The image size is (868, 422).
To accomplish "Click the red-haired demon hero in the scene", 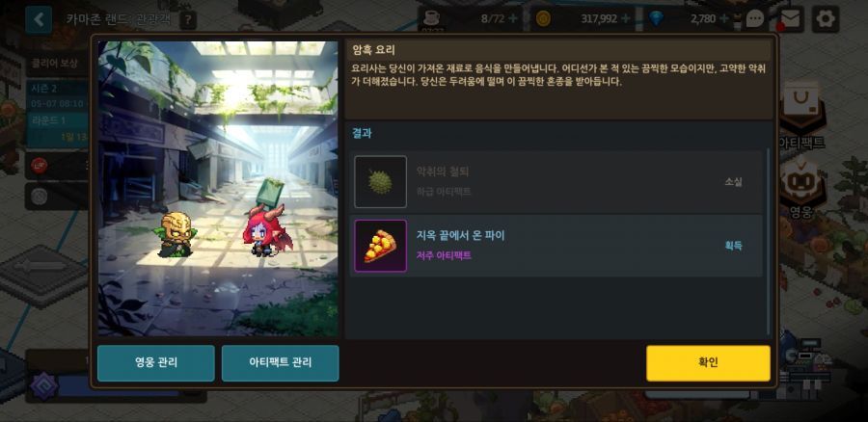I will point(264,230).
